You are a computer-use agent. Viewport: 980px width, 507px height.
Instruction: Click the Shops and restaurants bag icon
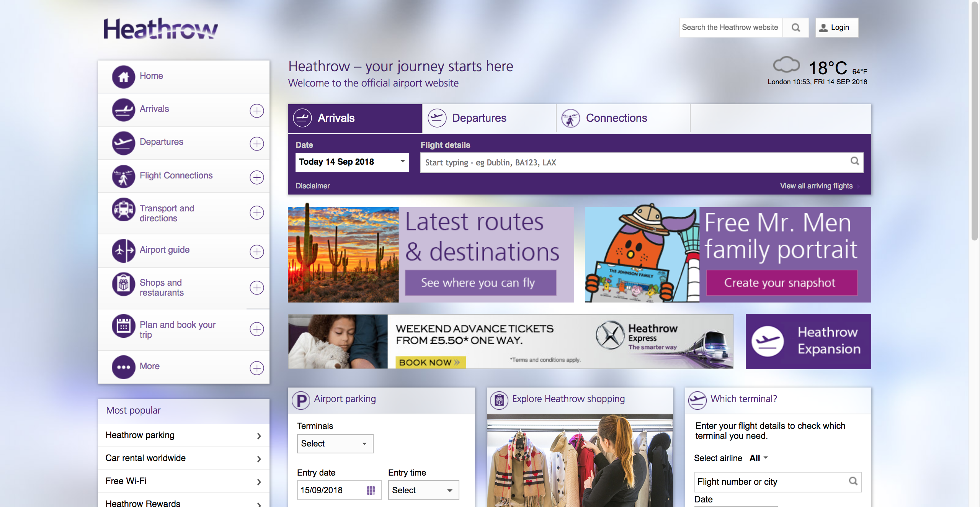point(123,284)
